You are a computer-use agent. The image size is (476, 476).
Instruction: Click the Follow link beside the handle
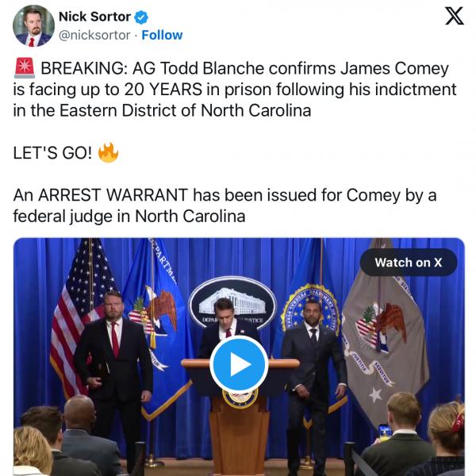pos(161,35)
